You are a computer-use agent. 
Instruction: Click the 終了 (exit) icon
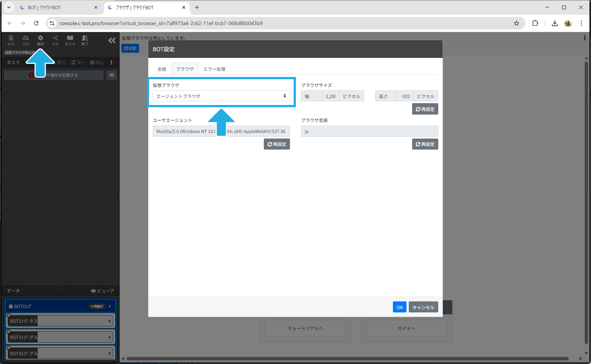pyautogui.click(x=85, y=40)
